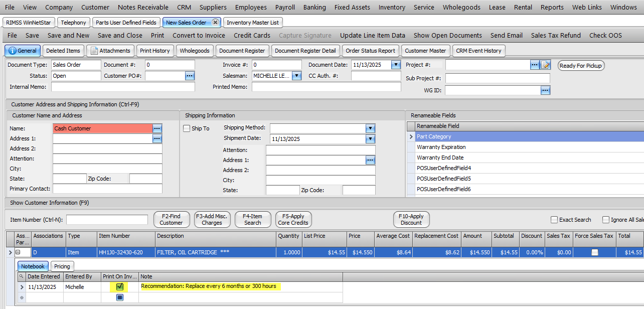The width and height of the screenshot is (644, 309).
Task: Open customer Address 1 lookup ellipsis button
Action: [157, 138]
